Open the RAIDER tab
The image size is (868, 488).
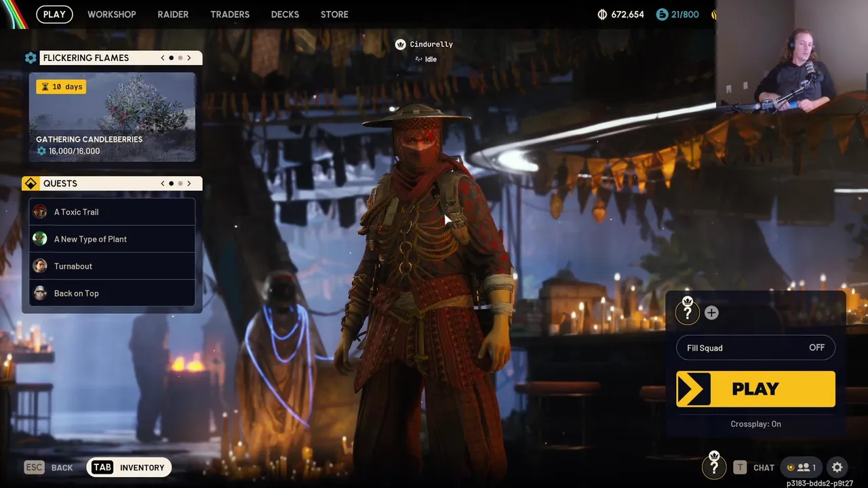173,14
